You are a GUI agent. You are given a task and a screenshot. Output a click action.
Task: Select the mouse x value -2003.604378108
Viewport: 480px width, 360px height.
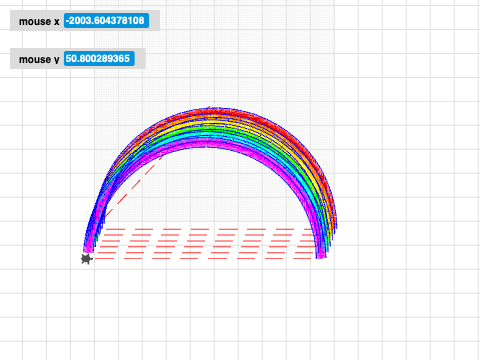coord(106,21)
